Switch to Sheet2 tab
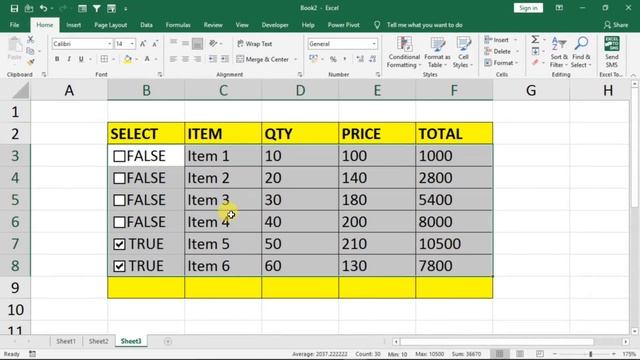640x360 pixels. coord(99,341)
